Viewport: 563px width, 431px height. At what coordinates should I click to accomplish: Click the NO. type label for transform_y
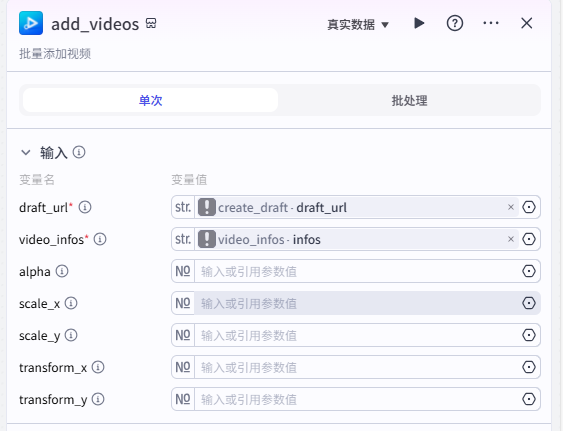[183, 399]
